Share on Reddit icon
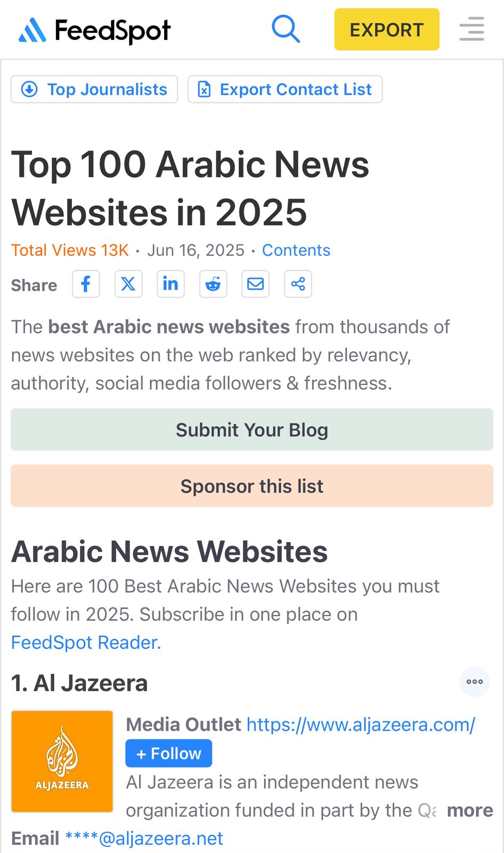The height and width of the screenshot is (853, 504). (x=213, y=284)
